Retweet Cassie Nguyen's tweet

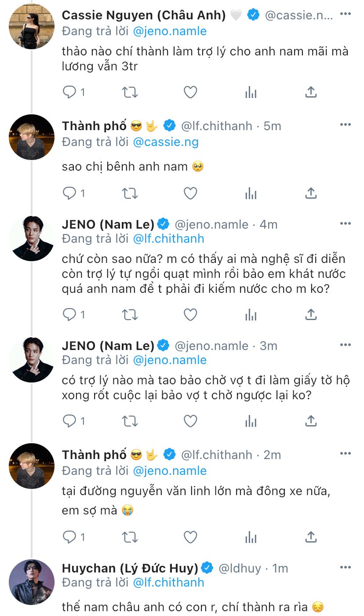pos(130,92)
